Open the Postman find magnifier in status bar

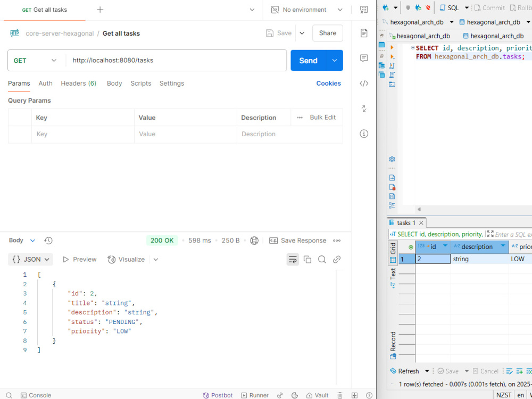(9, 395)
